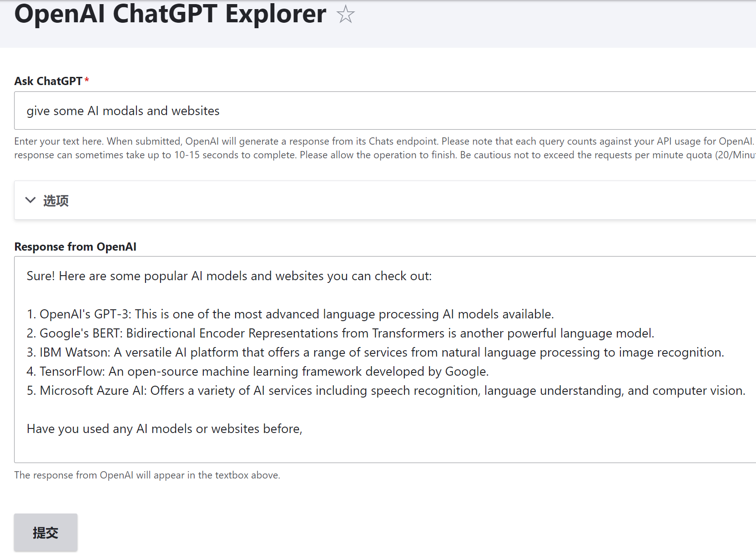Click the OpenAI ChatGPT Explorer page heading
756x554 pixels.
[171, 14]
